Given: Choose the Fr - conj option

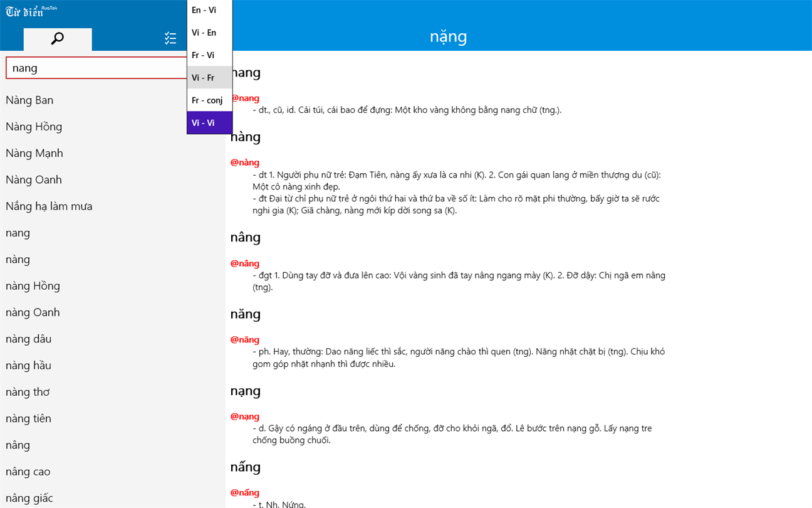Looking at the screenshot, I should pyautogui.click(x=209, y=100).
